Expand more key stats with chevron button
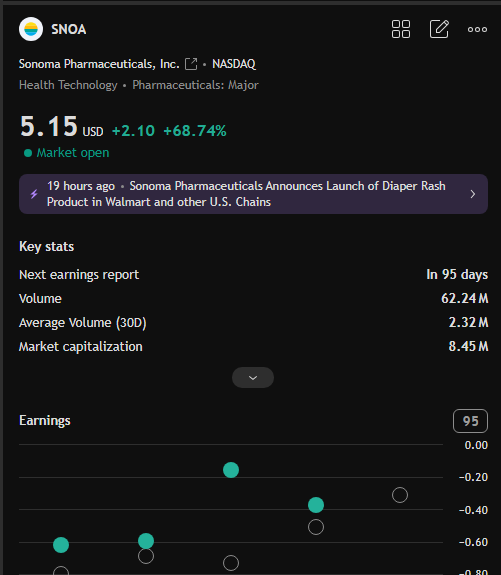The width and height of the screenshot is (501, 575). tap(253, 377)
